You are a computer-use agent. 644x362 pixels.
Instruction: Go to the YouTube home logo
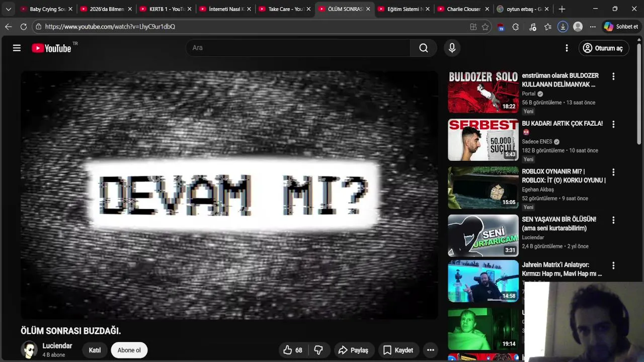click(x=51, y=48)
